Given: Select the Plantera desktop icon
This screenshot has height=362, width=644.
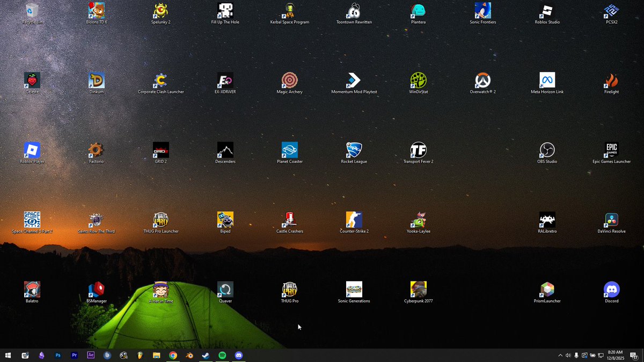Looking at the screenshot, I should 419,13.
